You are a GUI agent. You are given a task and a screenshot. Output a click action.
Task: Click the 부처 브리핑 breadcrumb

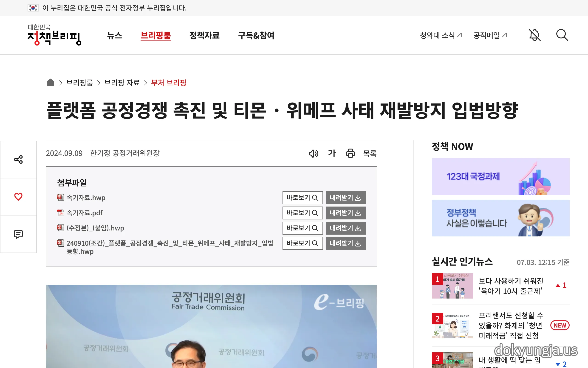pos(169,83)
